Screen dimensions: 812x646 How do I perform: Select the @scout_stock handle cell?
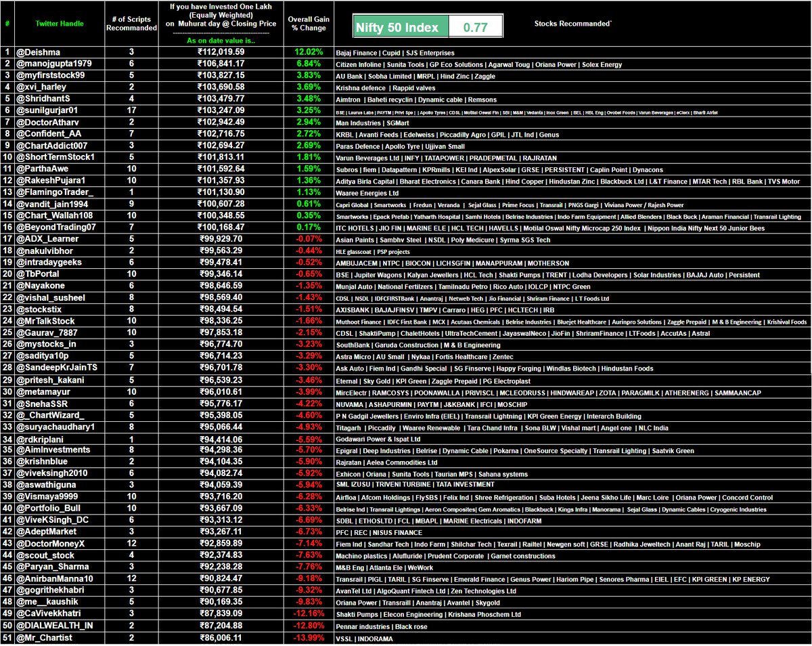(x=60, y=555)
